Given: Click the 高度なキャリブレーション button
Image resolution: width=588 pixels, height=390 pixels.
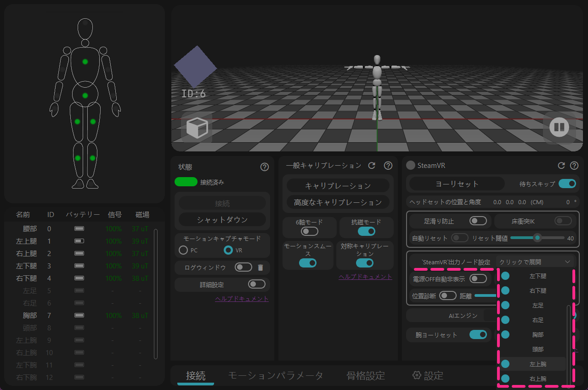Looking at the screenshot, I should pyautogui.click(x=338, y=202).
